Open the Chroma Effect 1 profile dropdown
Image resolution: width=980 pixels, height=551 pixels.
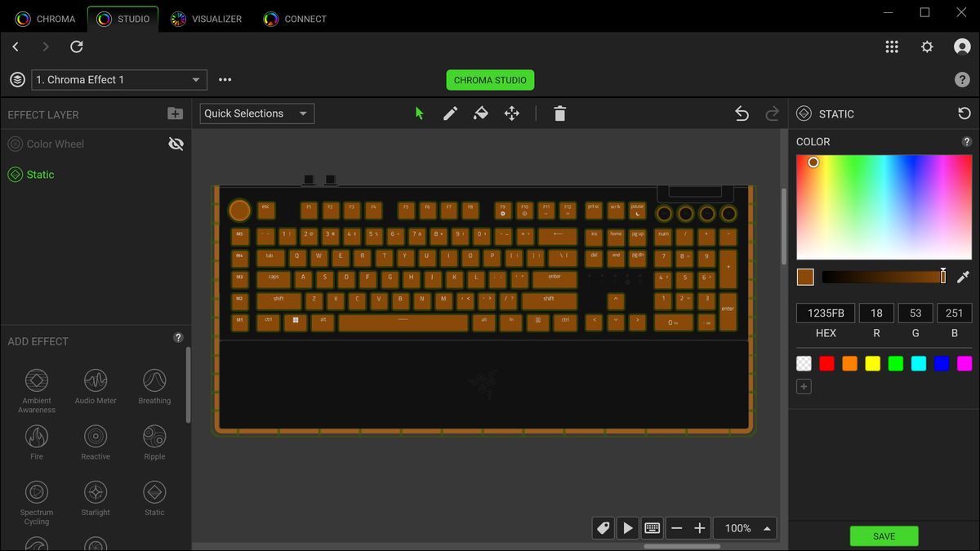coord(118,80)
